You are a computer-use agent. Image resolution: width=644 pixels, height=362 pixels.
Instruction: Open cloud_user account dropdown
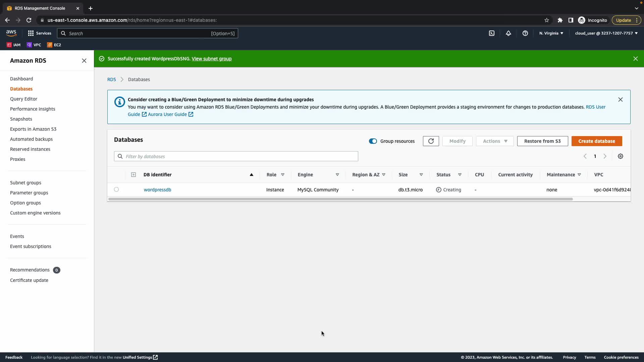pos(606,33)
